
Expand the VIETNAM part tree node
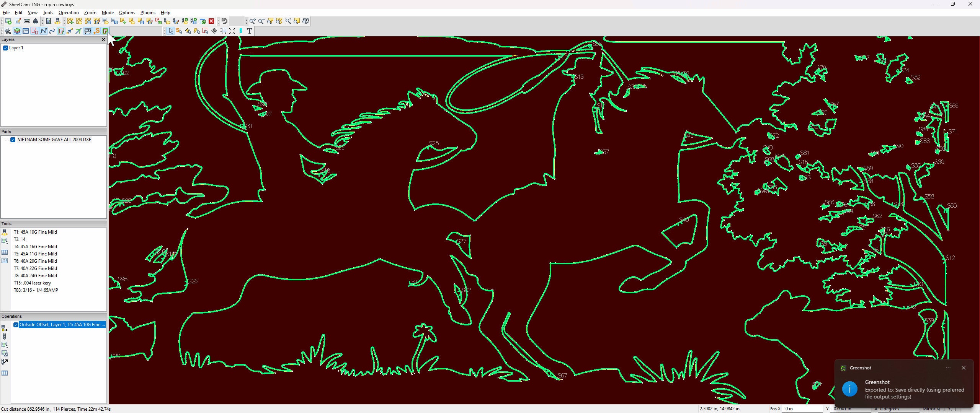(8, 140)
